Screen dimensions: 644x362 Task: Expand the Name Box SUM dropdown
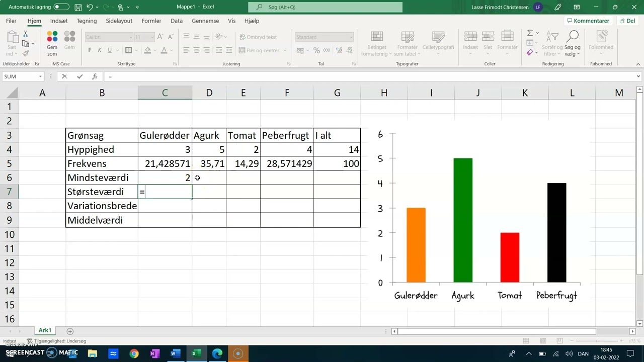click(40, 76)
